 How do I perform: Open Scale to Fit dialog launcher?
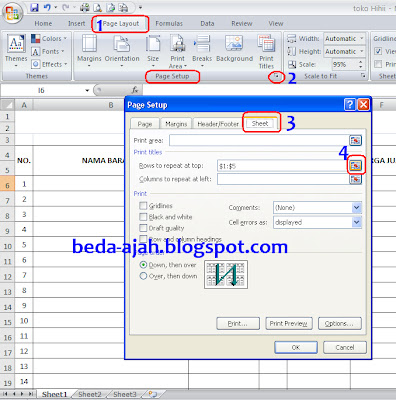(x=363, y=76)
